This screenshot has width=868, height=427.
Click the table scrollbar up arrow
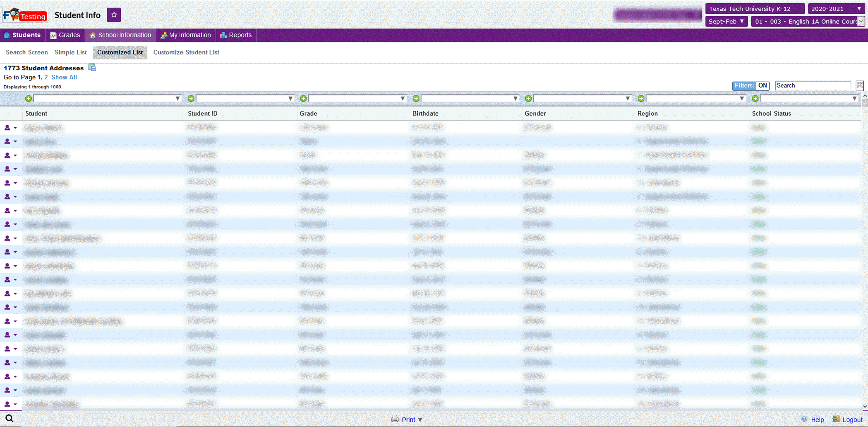[865, 96]
